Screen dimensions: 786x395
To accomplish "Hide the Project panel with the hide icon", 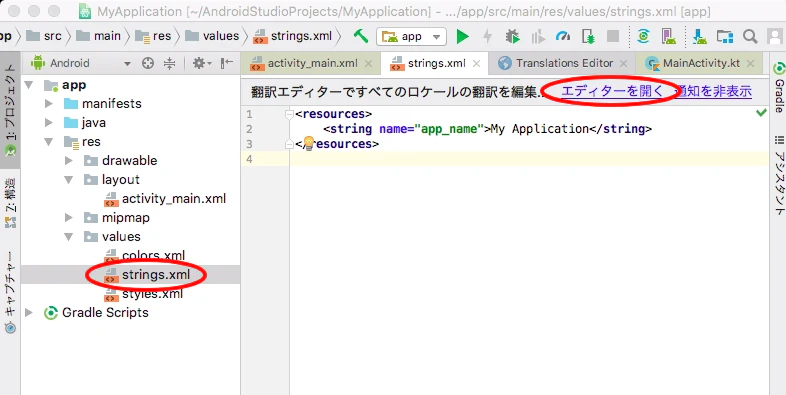I will pos(227,63).
